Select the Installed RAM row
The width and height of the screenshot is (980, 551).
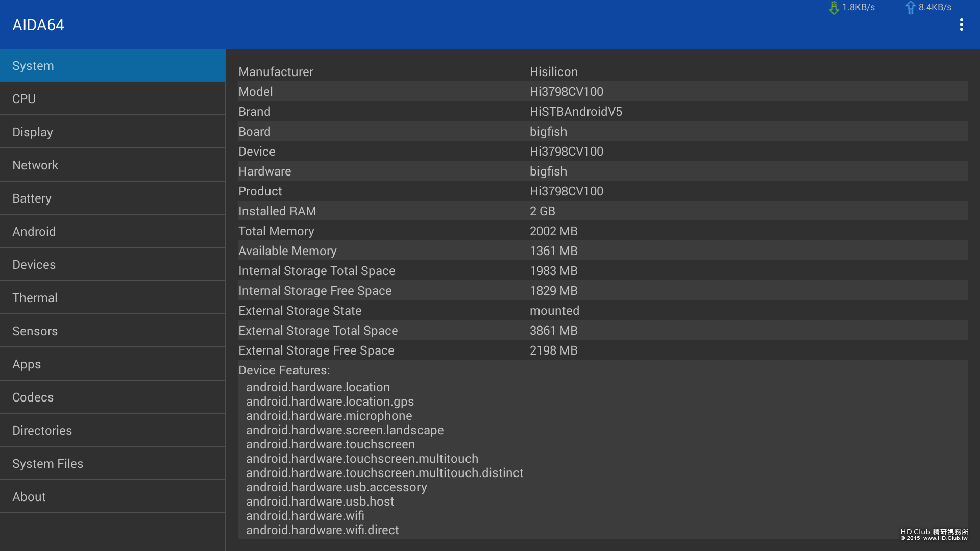602,211
